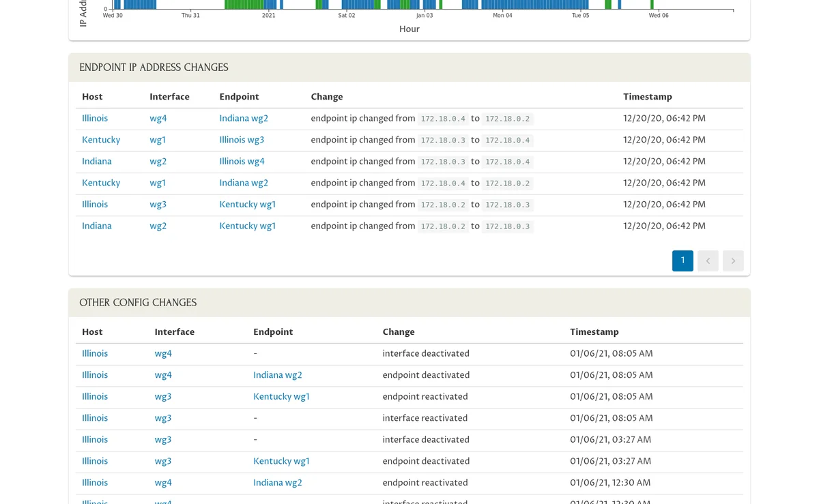Click Kentucky wg1 endpoint in last IP changes row

coord(247,226)
